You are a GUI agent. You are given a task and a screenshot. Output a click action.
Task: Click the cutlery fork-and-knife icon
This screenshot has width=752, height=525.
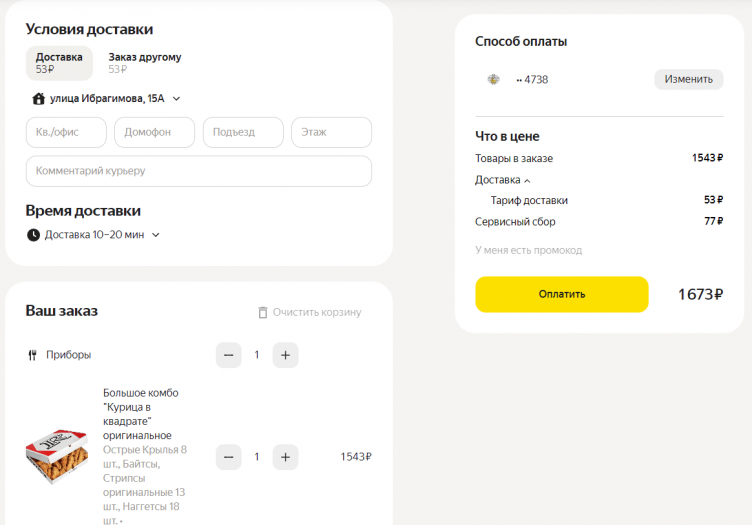(x=33, y=355)
